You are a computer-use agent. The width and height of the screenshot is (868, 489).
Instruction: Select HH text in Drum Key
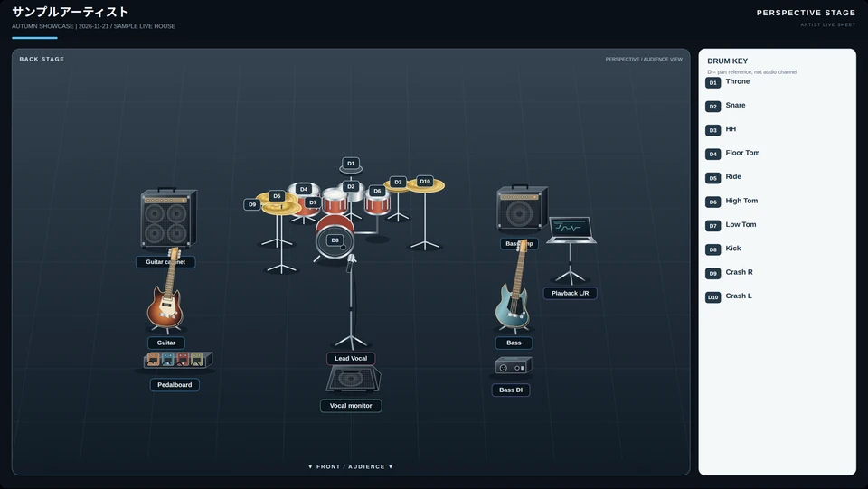[731, 129]
